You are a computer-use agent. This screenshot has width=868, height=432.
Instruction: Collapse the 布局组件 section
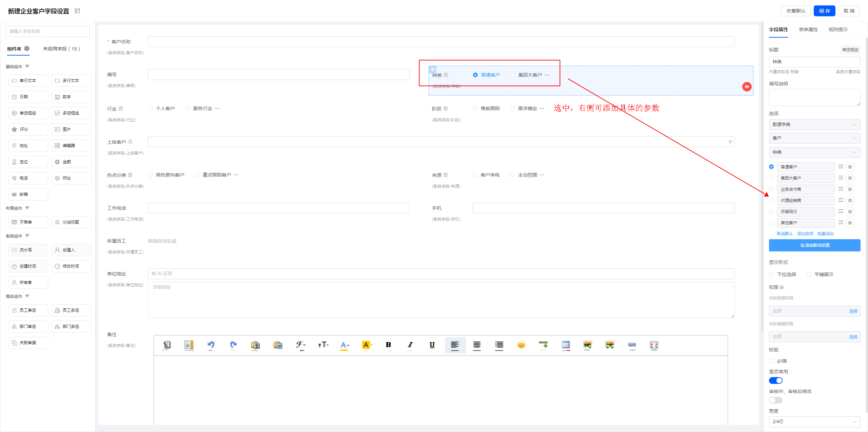[27, 208]
